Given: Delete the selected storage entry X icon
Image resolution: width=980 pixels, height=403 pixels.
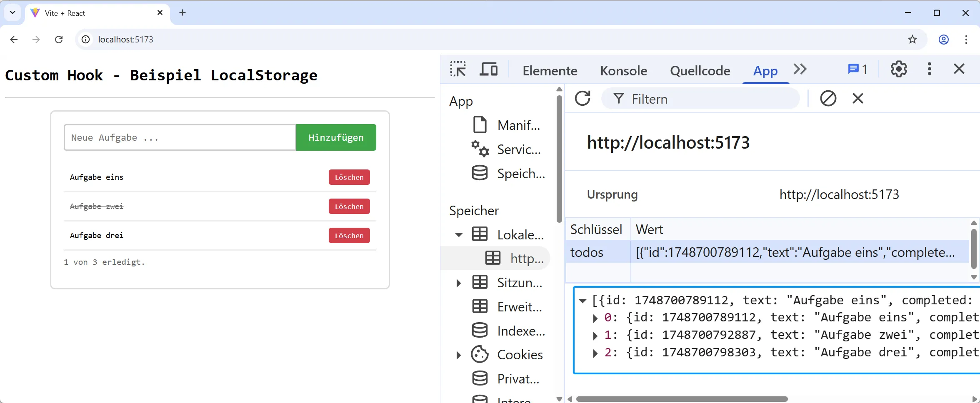Looking at the screenshot, I should pyautogui.click(x=857, y=99).
